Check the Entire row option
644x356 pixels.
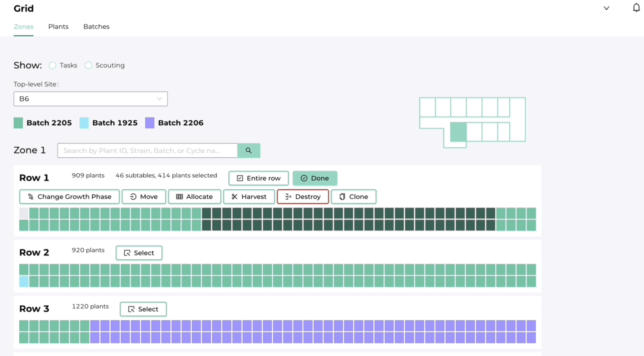258,178
